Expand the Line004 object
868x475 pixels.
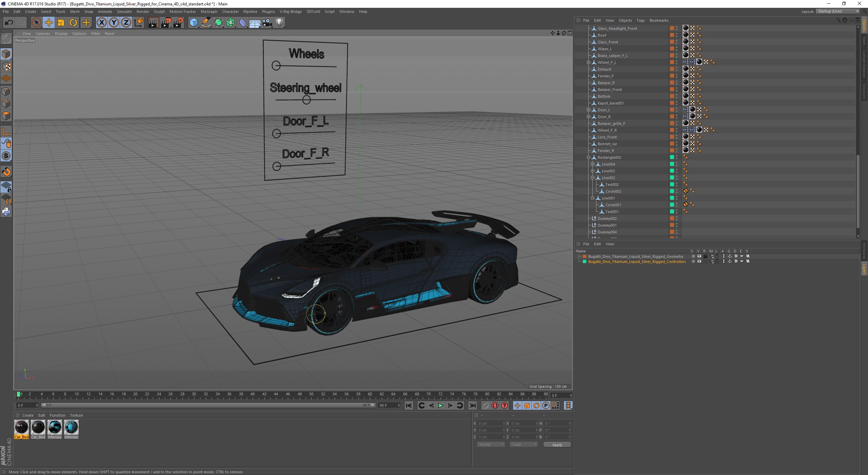pos(593,164)
